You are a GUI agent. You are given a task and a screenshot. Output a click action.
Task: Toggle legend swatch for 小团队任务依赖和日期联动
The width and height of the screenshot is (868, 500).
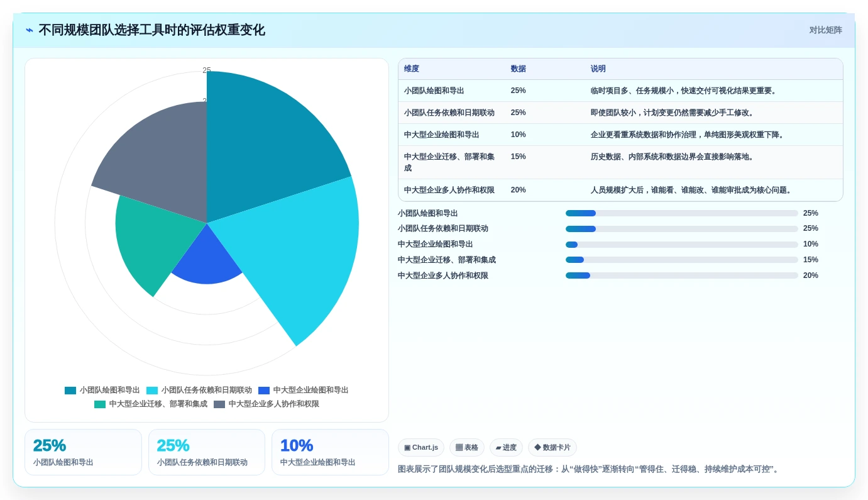click(152, 391)
